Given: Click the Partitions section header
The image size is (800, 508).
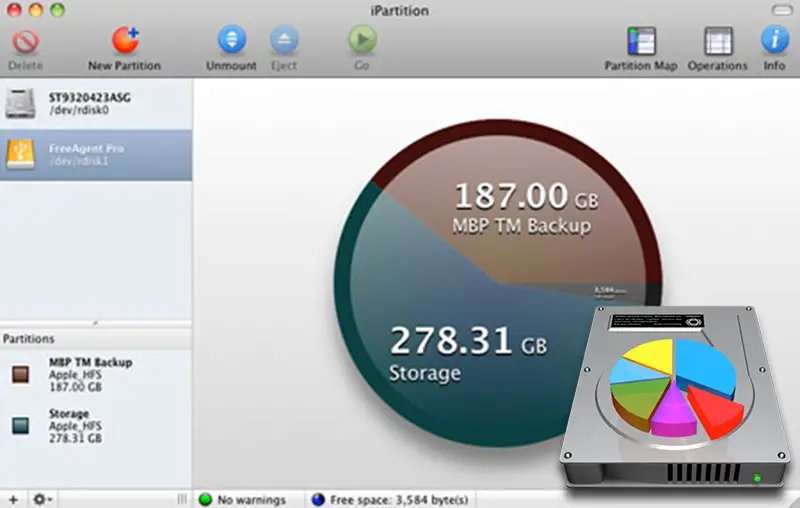Looking at the screenshot, I should click(96, 339).
